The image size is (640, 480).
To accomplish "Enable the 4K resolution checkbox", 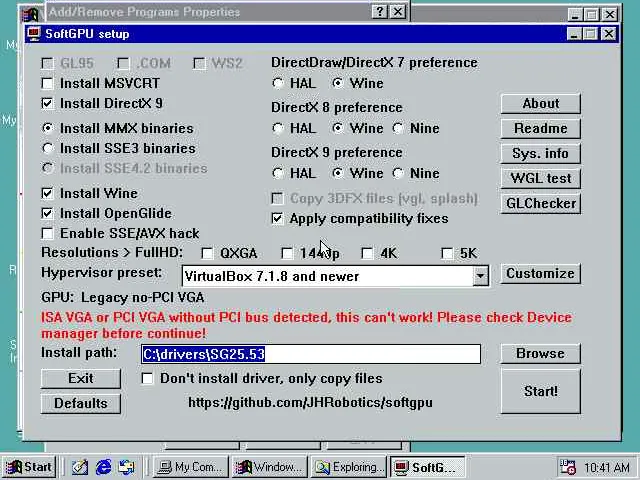I will click(367, 253).
